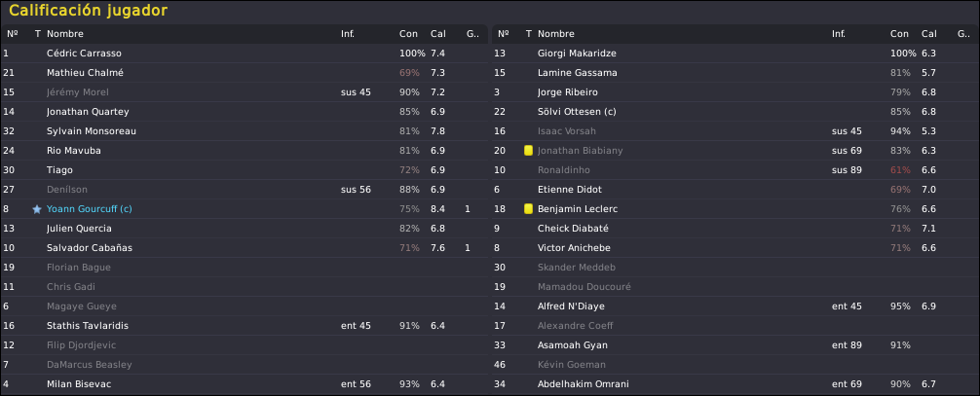Open Salvador Cabañas player entry

pos(90,248)
